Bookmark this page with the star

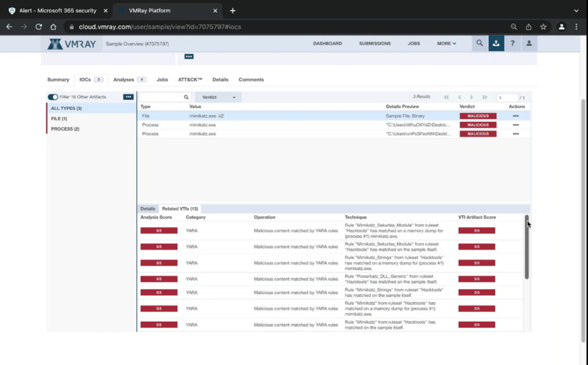pos(543,26)
